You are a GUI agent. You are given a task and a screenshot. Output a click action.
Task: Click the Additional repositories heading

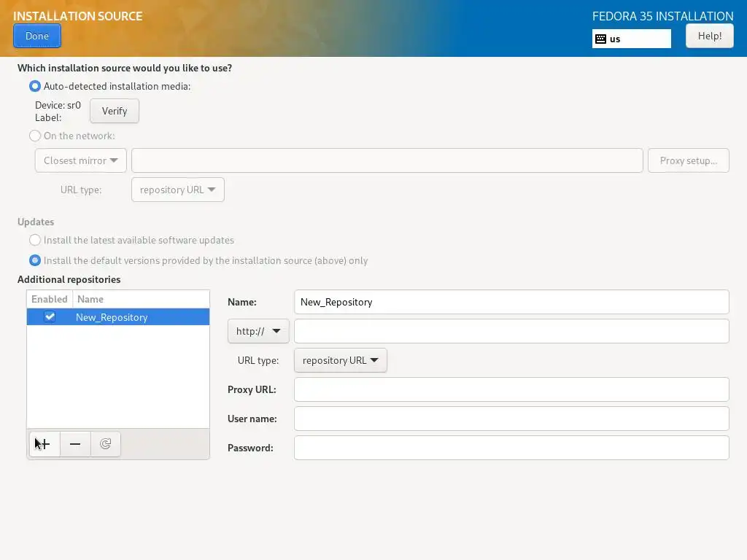coord(69,279)
